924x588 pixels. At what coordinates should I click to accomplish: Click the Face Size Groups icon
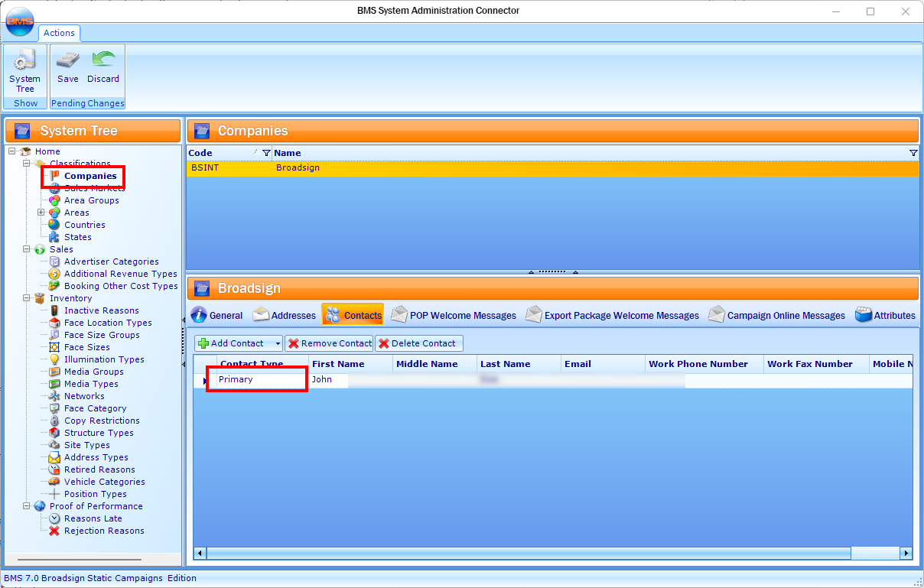[x=54, y=335]
